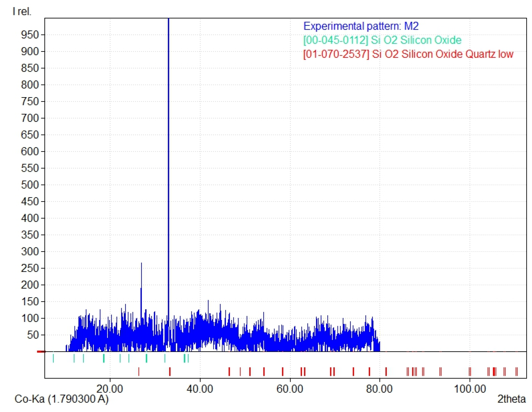Select the green [00-045-0112] Silicon Oxide legend entry
The height and width of the screenshot is (412, 532).
pos(382,40)
